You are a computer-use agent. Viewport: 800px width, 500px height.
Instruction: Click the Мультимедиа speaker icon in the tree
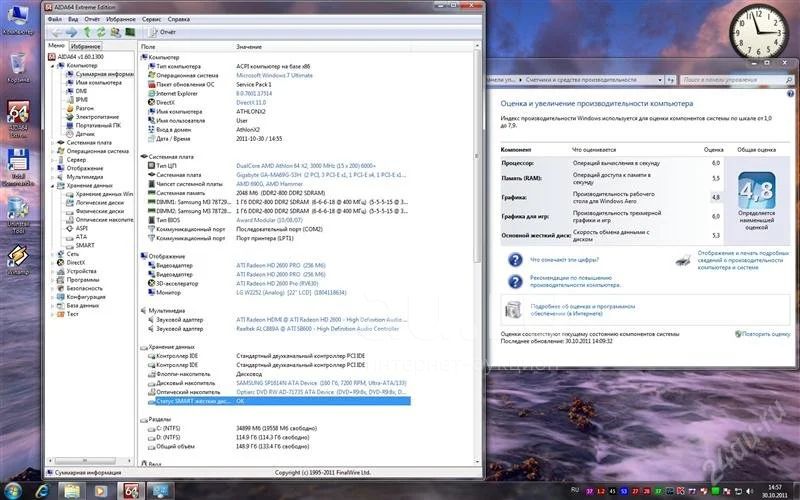click(61, 177)
